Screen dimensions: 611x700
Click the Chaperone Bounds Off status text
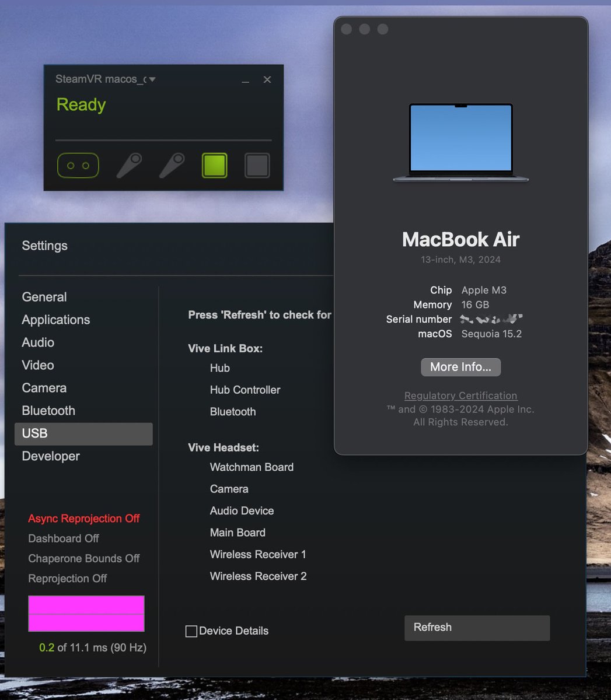pyautogui.click(x=84, y=558)
